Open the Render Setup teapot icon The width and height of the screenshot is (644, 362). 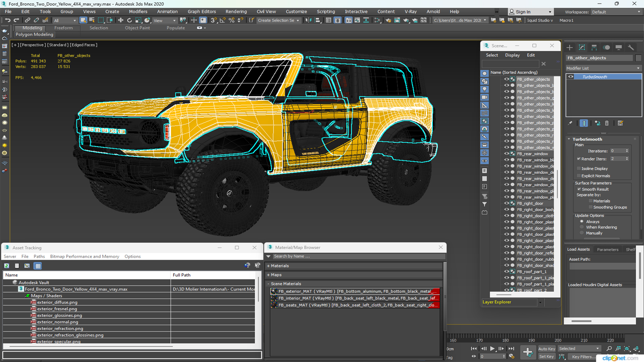click(388, 20)
